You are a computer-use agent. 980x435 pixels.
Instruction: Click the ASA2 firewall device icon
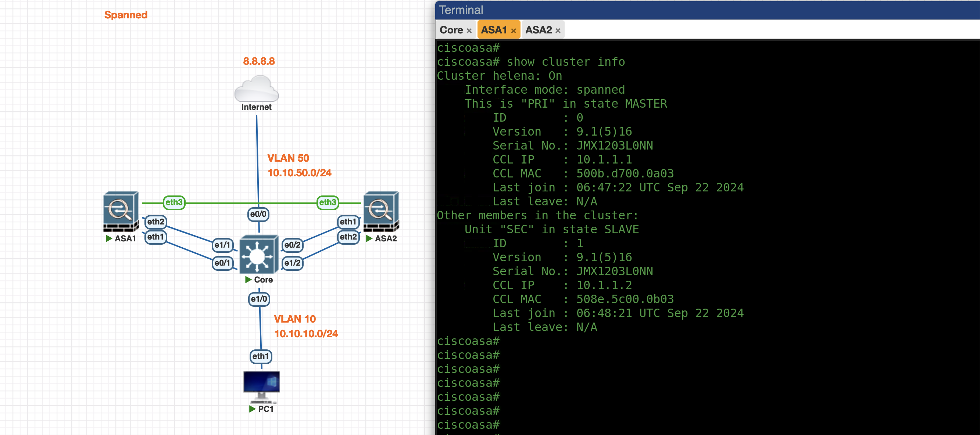coord(381,211)
